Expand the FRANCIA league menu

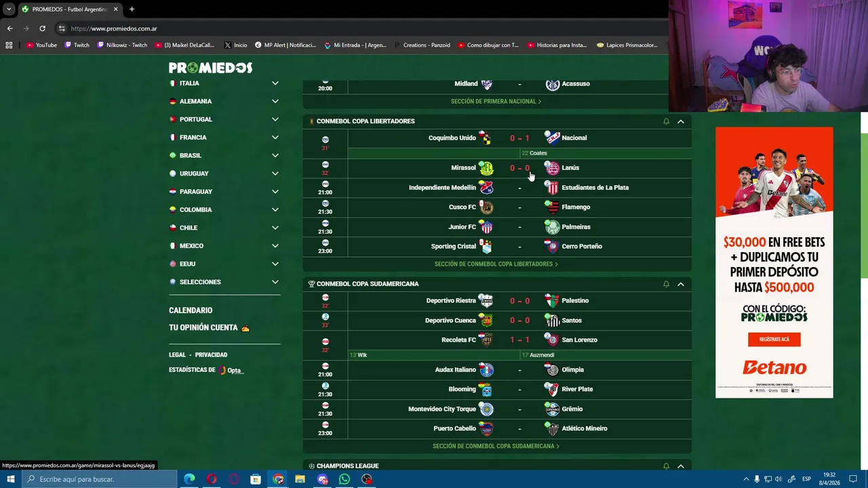(275, 138)
